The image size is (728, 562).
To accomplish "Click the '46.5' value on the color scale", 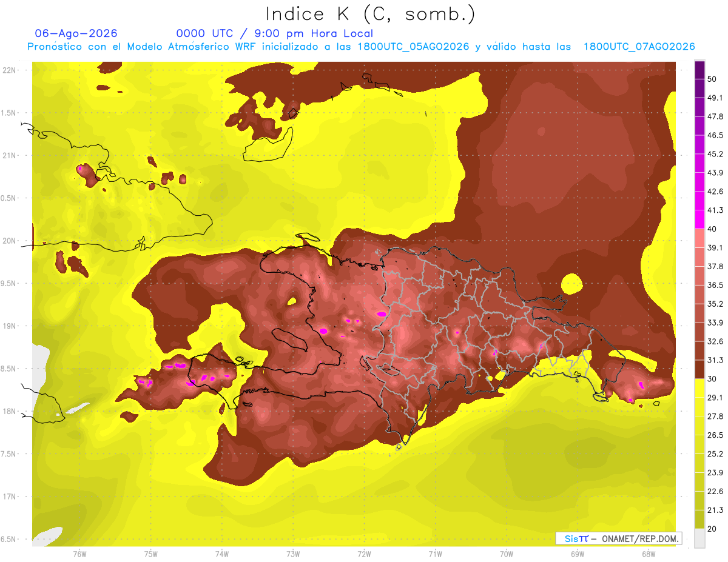I will (x=715, y=135).
